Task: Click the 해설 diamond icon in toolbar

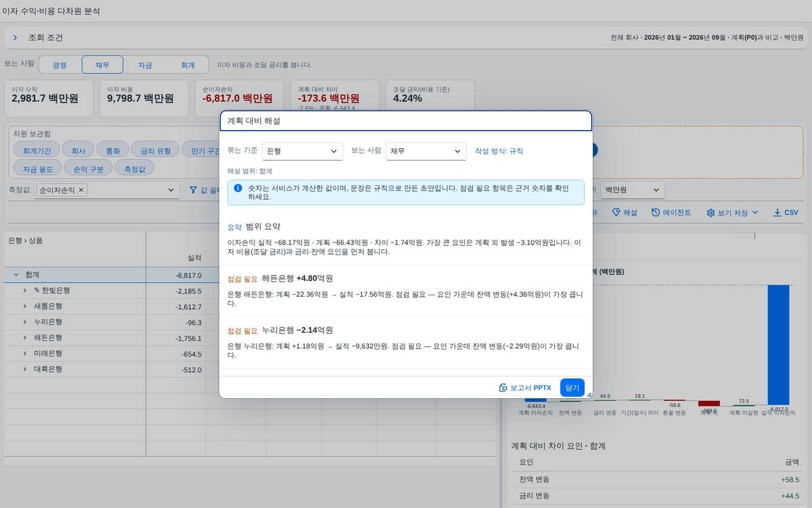Action: (x=616, y=213)
